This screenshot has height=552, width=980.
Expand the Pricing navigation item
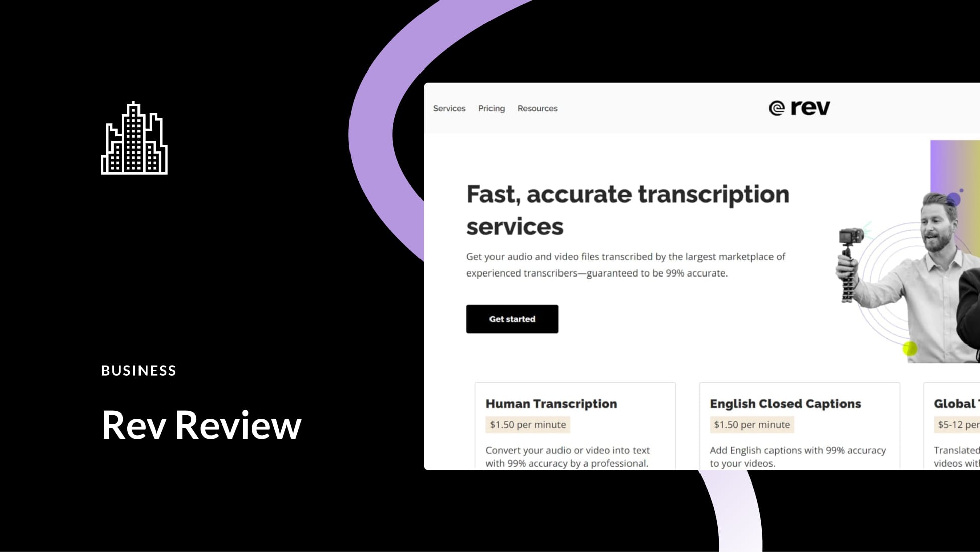[x=491, y=108]
